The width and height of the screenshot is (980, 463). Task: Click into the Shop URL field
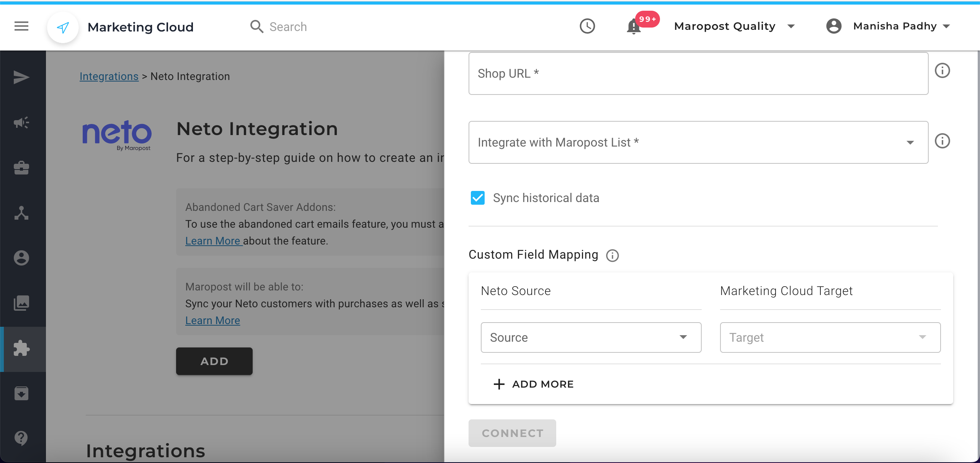coord(698,73)
